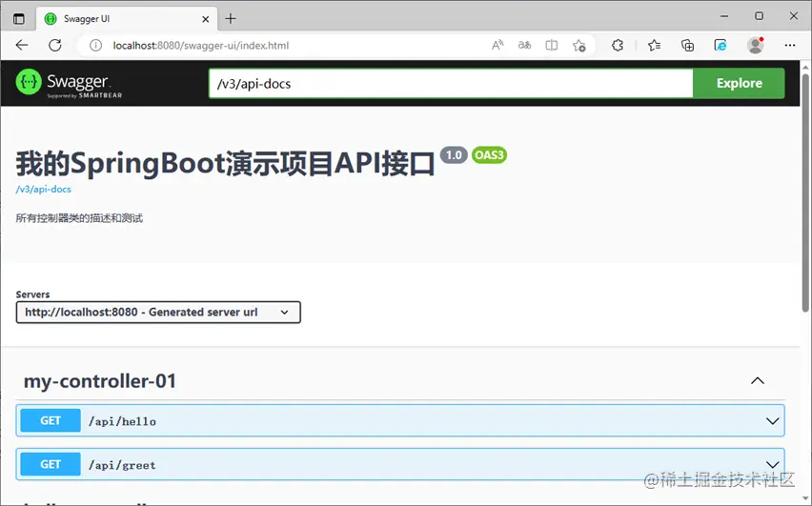This screenshot has height=506, width=812.
Task: Click the 所有控制器类的描述和测试 description
Action: point(79,218)
